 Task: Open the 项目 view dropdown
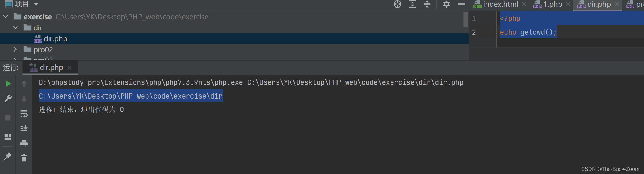36,4
